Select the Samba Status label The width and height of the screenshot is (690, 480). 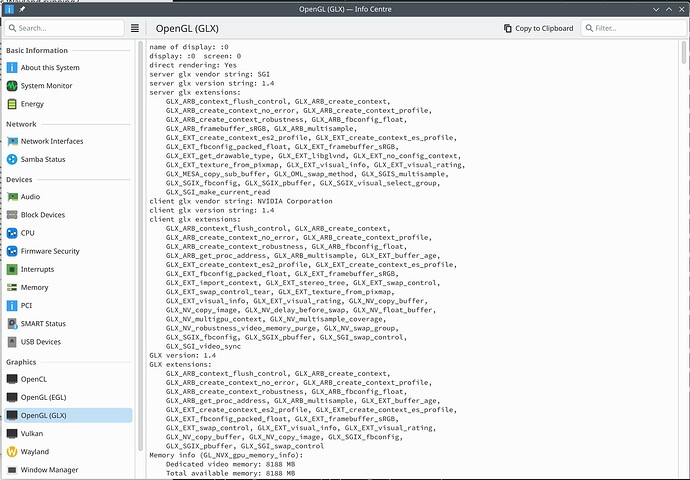tap(43, 159)
